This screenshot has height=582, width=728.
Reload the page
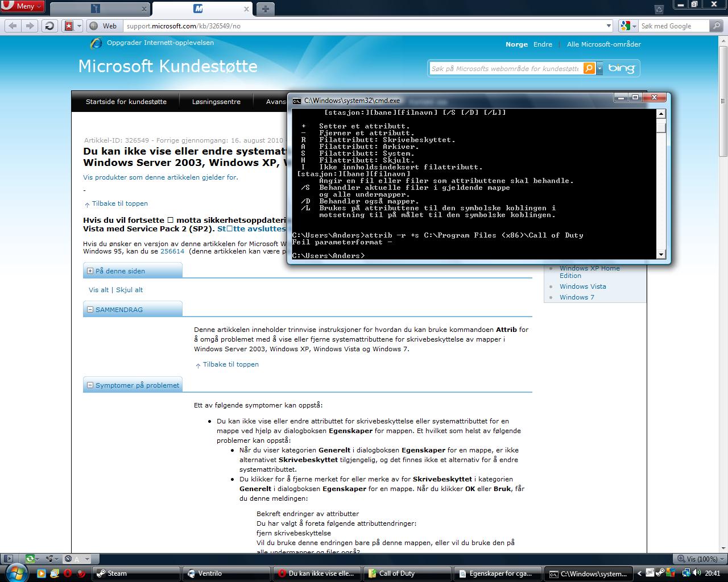(x=49, y=26)
